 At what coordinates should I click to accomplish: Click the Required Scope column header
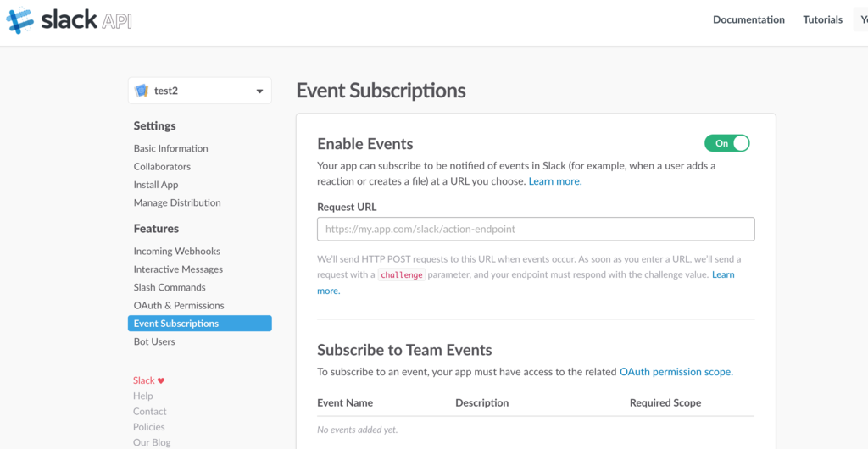pyautogui.click(x=665, y=402)
